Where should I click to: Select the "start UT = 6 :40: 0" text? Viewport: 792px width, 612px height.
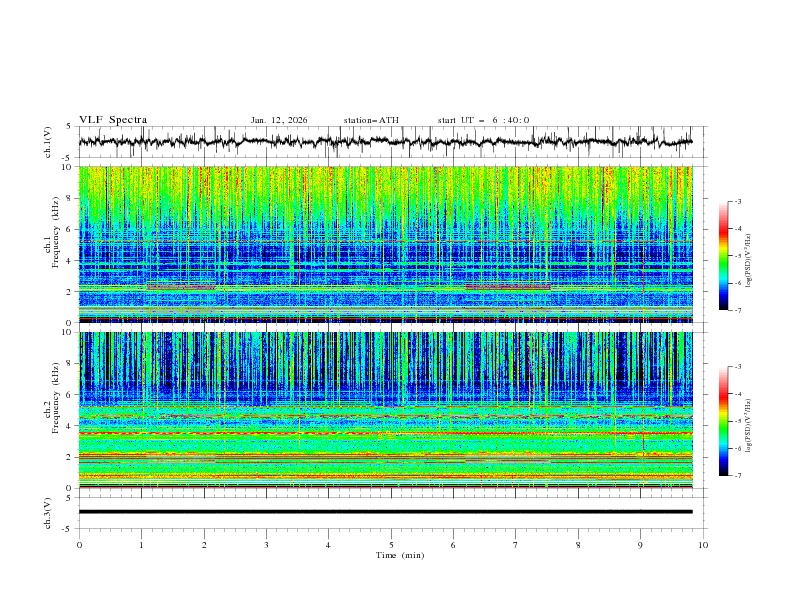[x=483, y=120]
